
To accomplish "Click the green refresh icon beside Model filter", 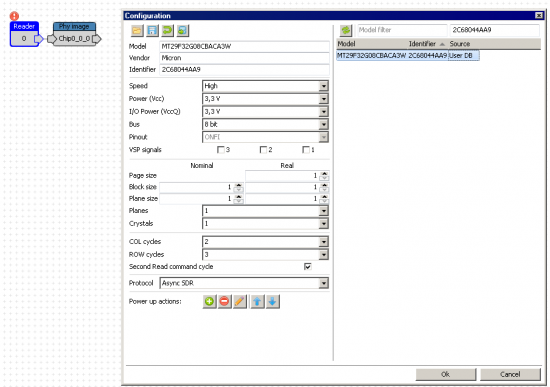I will pos(346,30).
